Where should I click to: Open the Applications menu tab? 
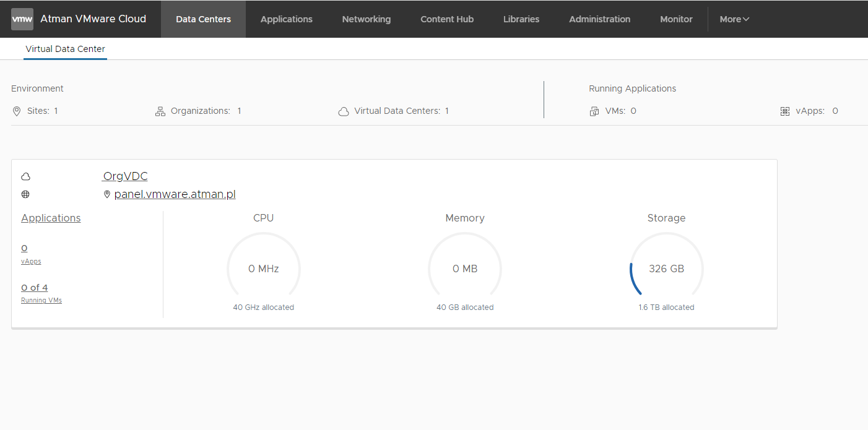(x=286, y=19)
